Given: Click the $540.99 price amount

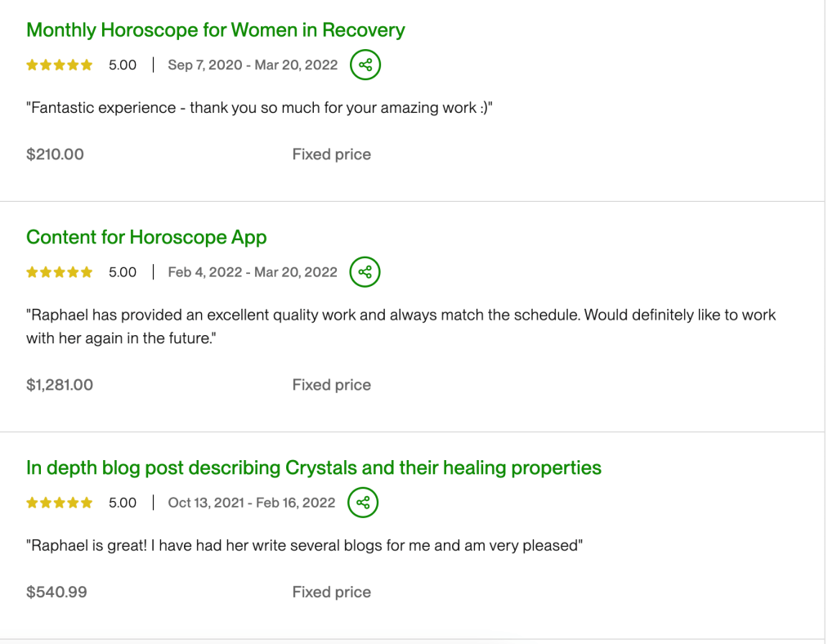Looking at the screenshot, I should click(56, 593).
